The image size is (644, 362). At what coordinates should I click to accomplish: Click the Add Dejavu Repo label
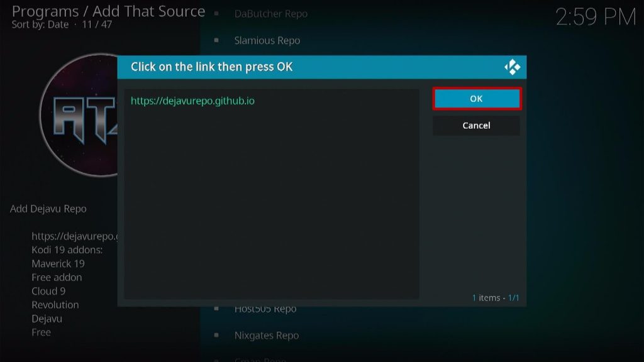48,209
